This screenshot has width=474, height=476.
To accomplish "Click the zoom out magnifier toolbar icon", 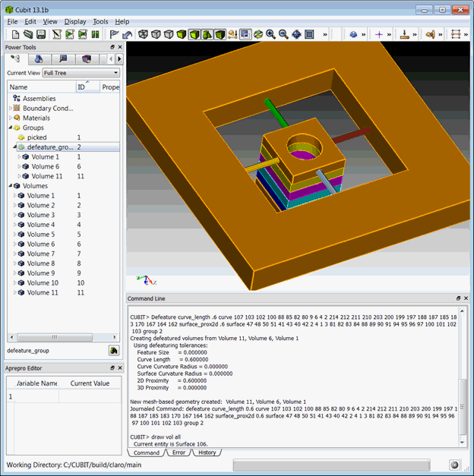I will tap(283, 35).
